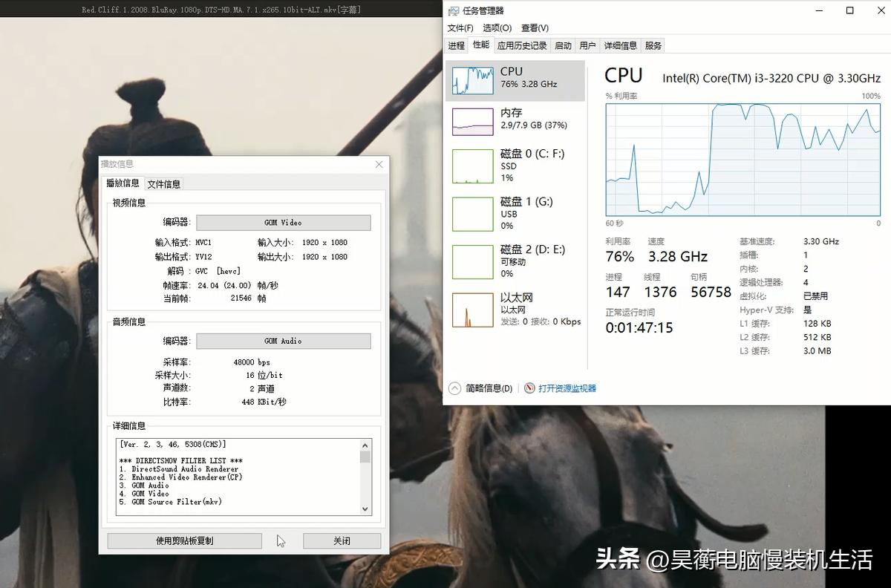Image resolution: width=891 pixels, height=588 pixels.
Task: Click the Resource Monitor icon beside its link
Action: click(x=529, y=388)
